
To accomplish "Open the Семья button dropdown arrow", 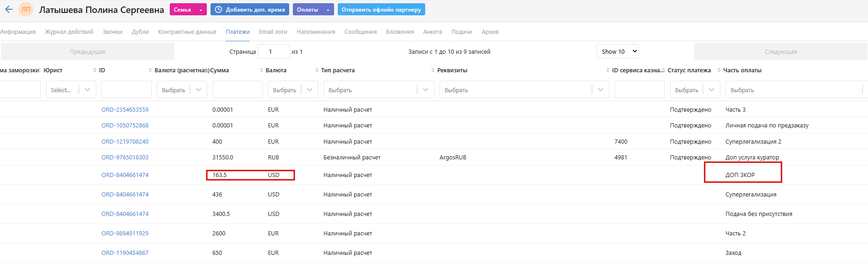I will pos(201,10).
